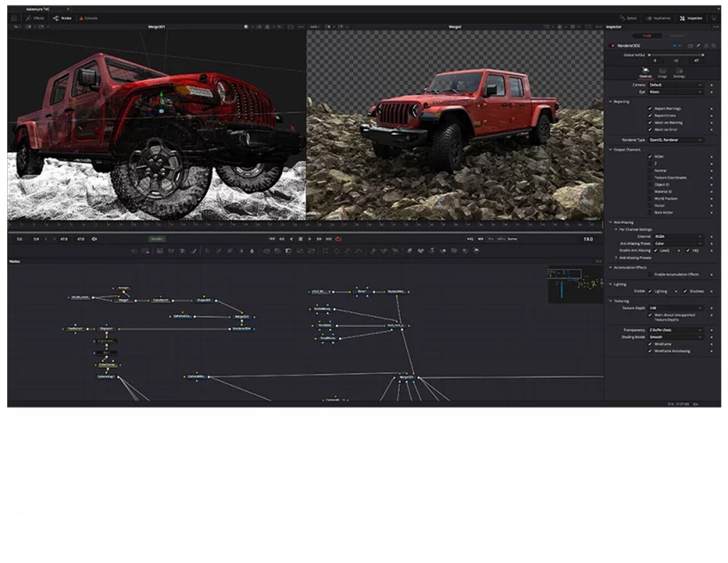The width and height of the screenshot is (728, 563).
Task: Click the loop playback icon
Action: tap(338, 239)
